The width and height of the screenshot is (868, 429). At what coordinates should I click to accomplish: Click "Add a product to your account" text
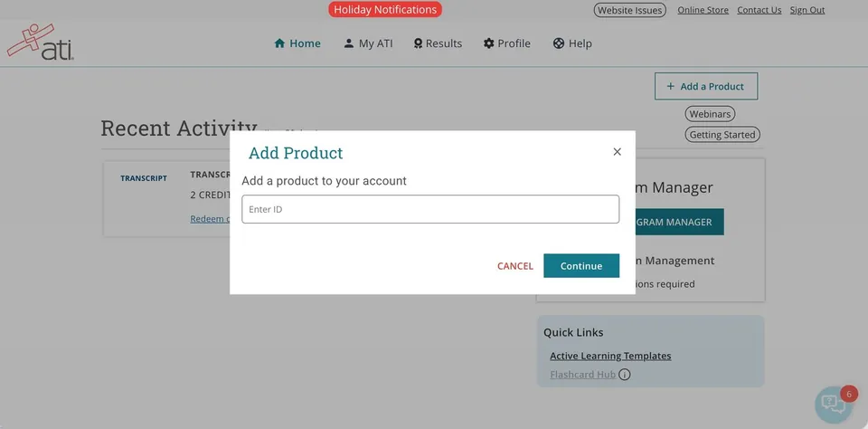(x=324, y=181)
